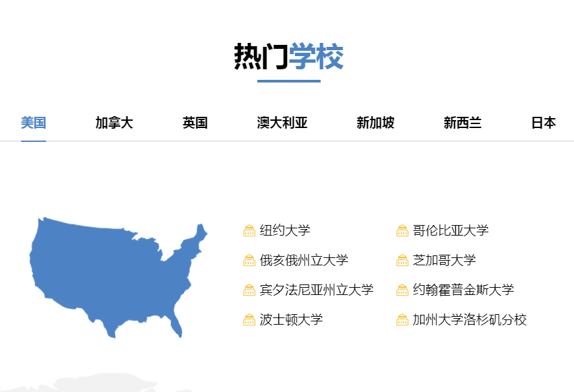Click the school icon beside 哥伦比亚大学
The image size is (574, 392).
click(x=402, y=231)
